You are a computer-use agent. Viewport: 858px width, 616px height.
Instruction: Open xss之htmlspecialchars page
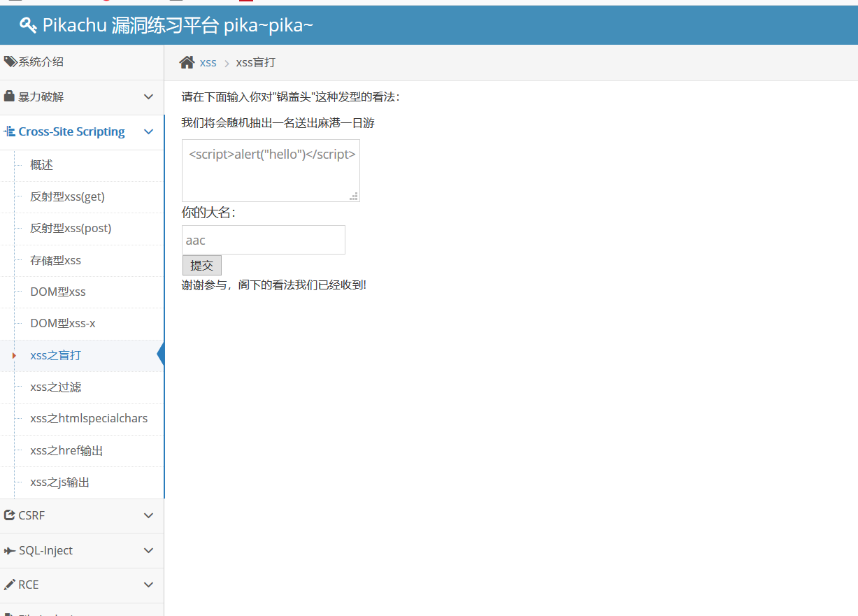(x=88, y=419)
